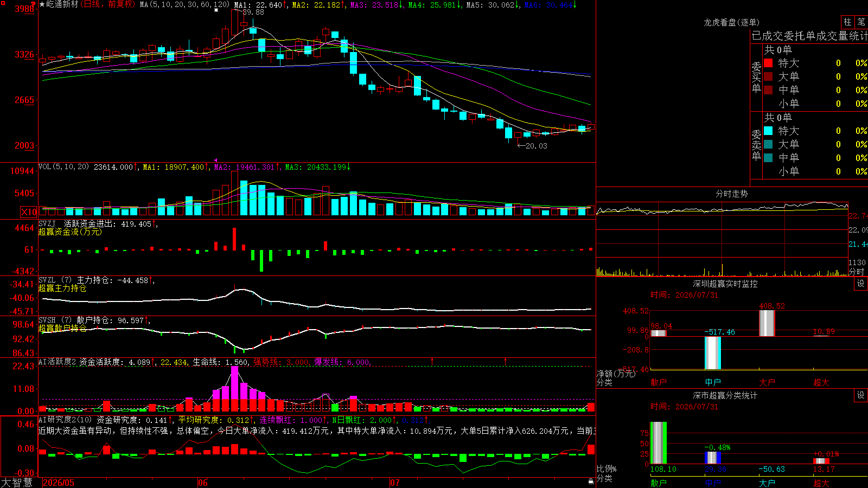Click the 分时 label beside the intraday chart

857,271
